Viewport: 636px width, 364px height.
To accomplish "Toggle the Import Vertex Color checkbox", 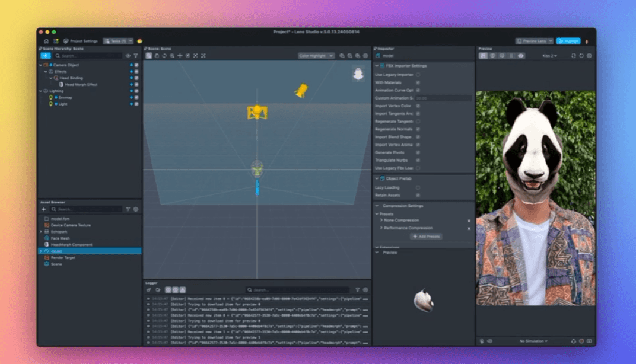I will tap(418, 106).
